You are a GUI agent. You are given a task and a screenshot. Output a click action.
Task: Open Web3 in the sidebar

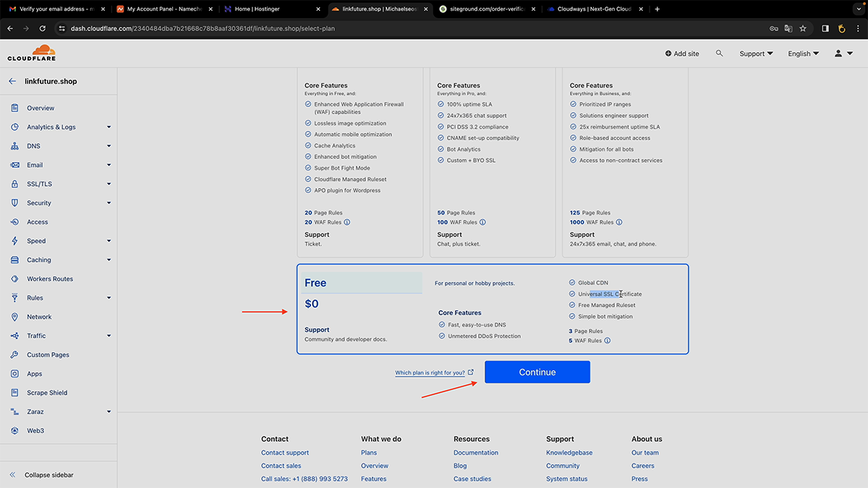(x=35, y=431)
